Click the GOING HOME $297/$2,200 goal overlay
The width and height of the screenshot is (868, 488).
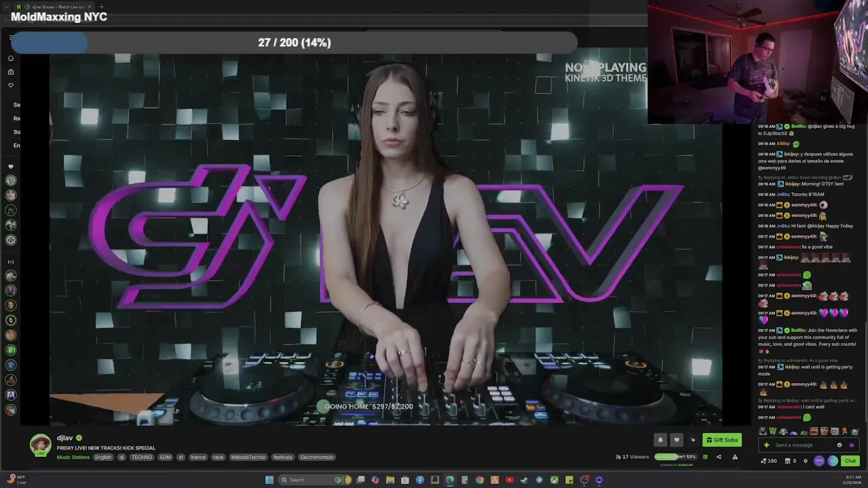(368, 407)
